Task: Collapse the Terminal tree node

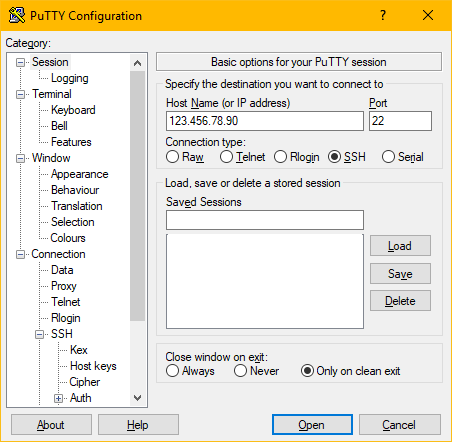Action: pos(20,94)
